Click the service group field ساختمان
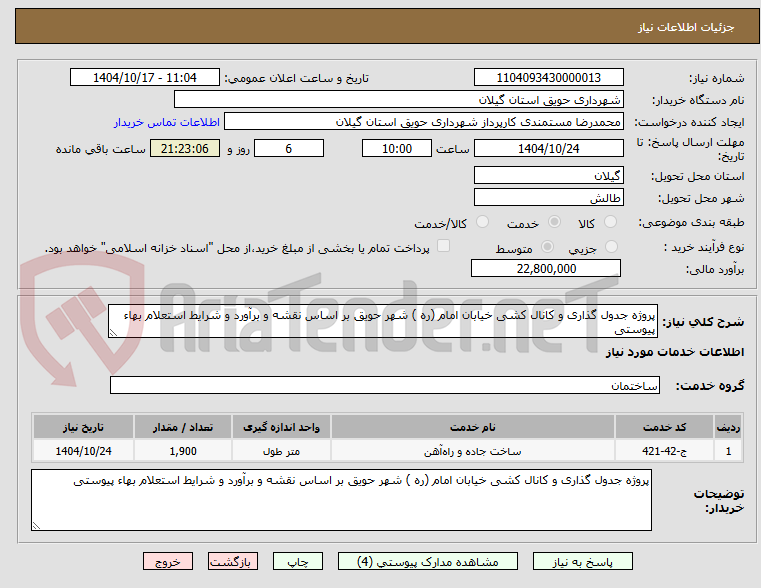Screen dimensions: 761x588 tap(384, 385)
